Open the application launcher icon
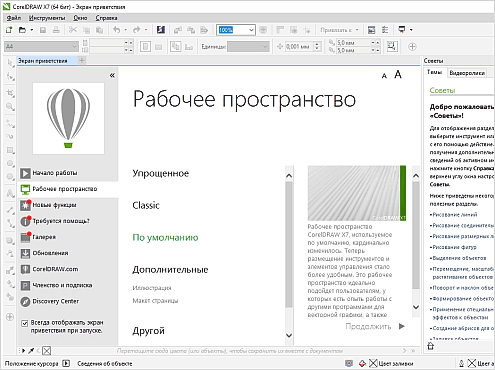Image resolution: width=495 pixels, height=370 pixels. point(402,30)
